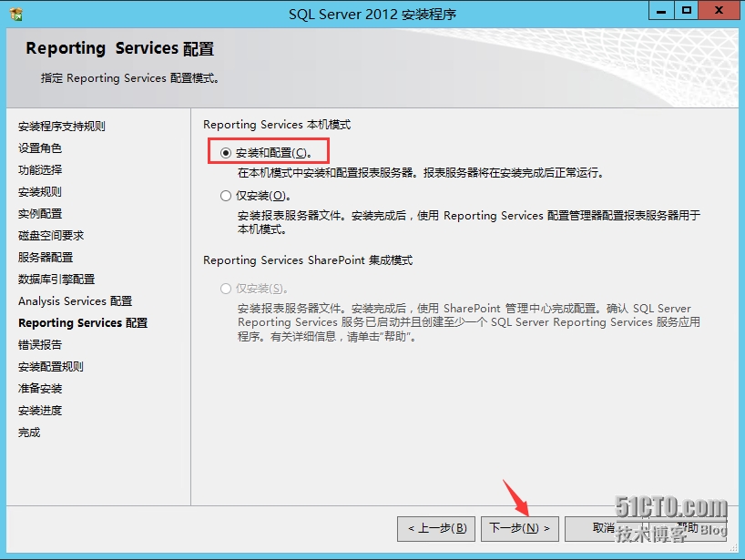Viewport: 745px width, 560px height.
Task: Click the Reporting Services 配置 page title
Action: [x=119, y=48]
